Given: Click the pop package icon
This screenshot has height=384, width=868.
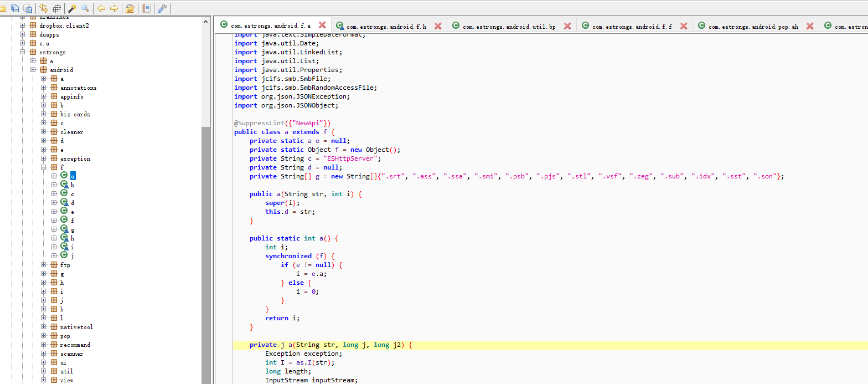Looking at the screenshot, I should pyautogui.click(x=54, y=336).
